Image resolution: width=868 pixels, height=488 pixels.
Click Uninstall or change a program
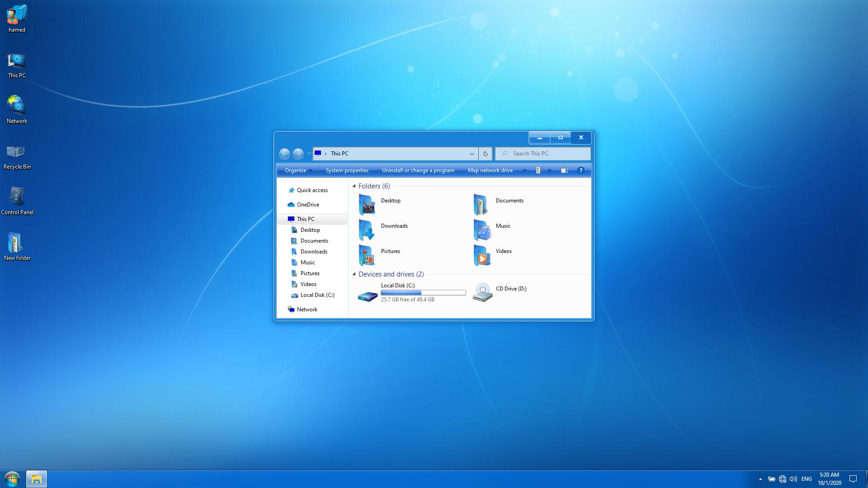point(418,170)
